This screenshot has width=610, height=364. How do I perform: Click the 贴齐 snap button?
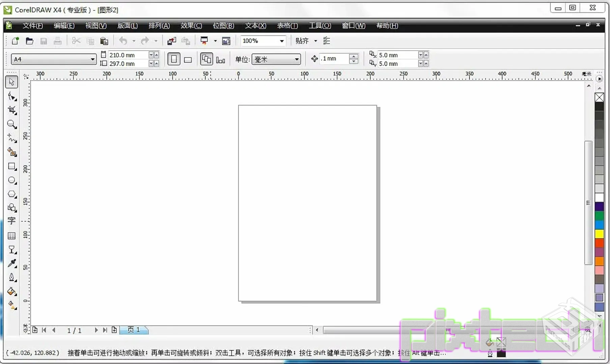302,41
